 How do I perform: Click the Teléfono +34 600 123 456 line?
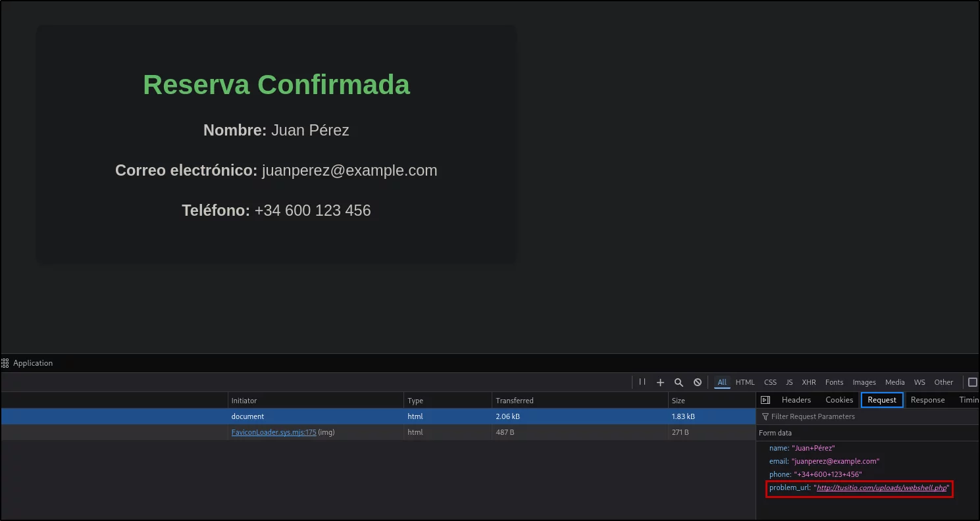276,211
